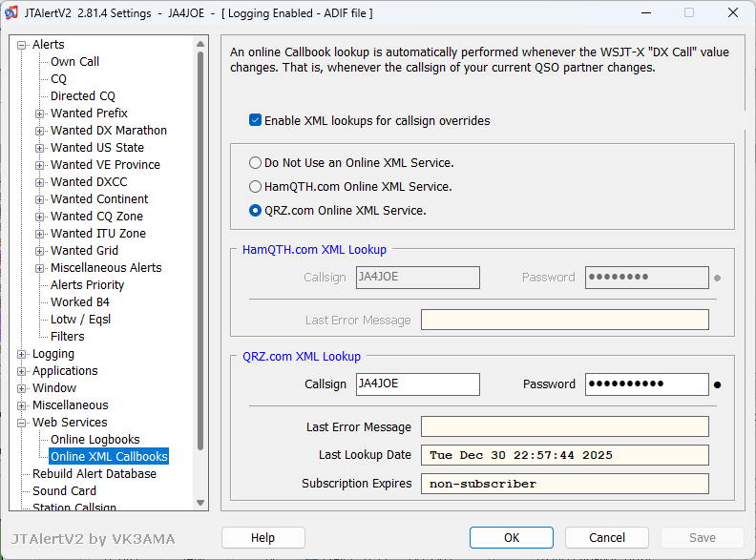Minimize the JTAlert settings window
This screenshot has height=560, width=756.
coord(646,13)
